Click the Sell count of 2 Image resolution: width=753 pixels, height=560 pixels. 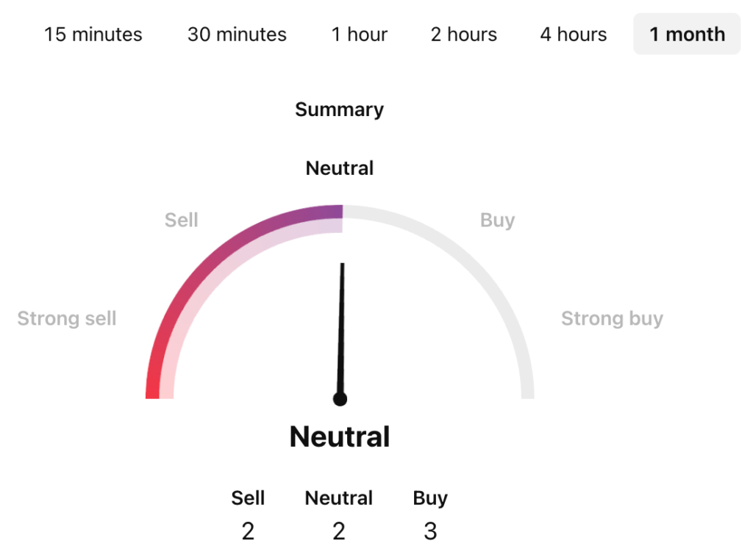pos(248,531)
